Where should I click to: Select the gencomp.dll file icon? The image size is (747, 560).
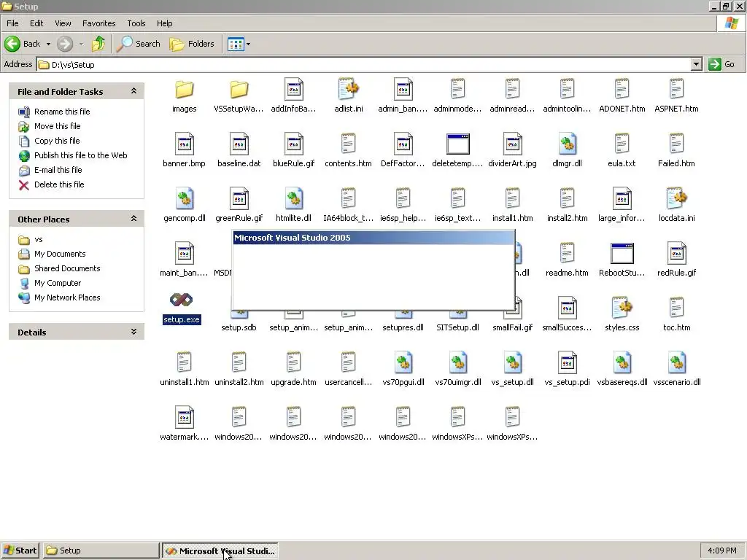[x=185, y=198]
